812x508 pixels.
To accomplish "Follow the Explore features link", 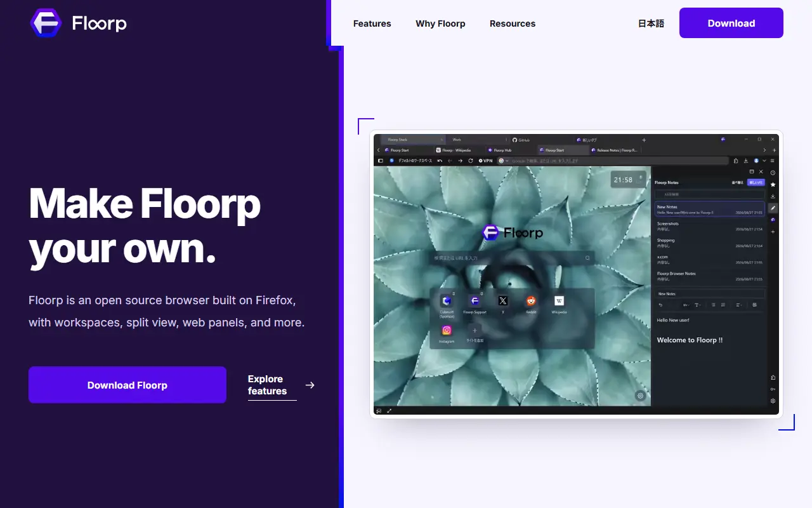I will click(272, 385).
